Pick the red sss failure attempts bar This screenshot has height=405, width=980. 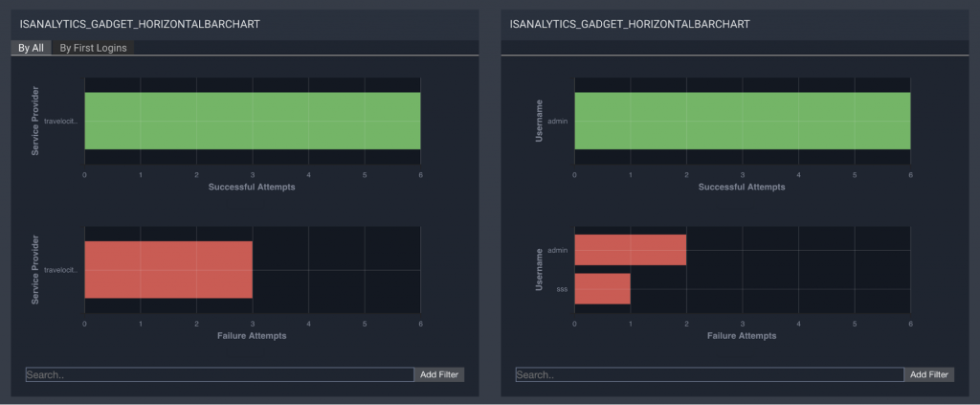tap(602, 288)
